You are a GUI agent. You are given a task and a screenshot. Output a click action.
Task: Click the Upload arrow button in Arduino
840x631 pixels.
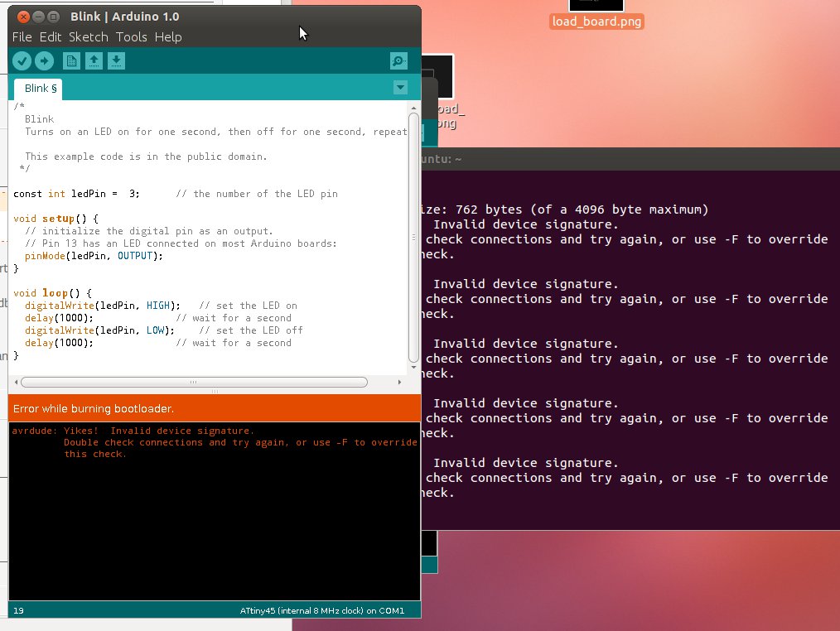click(x=45, y=61)
